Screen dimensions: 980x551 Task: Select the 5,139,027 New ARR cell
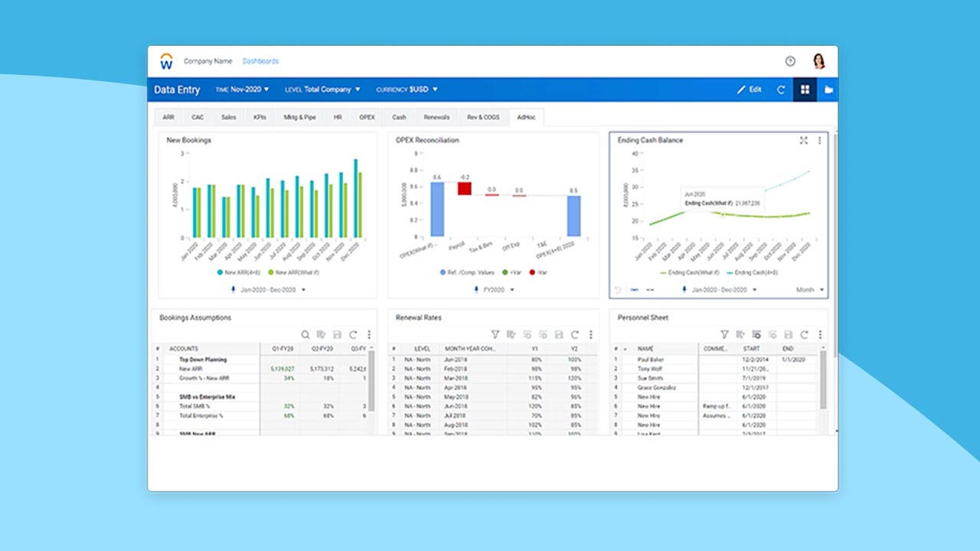click(x=283, y=368)
